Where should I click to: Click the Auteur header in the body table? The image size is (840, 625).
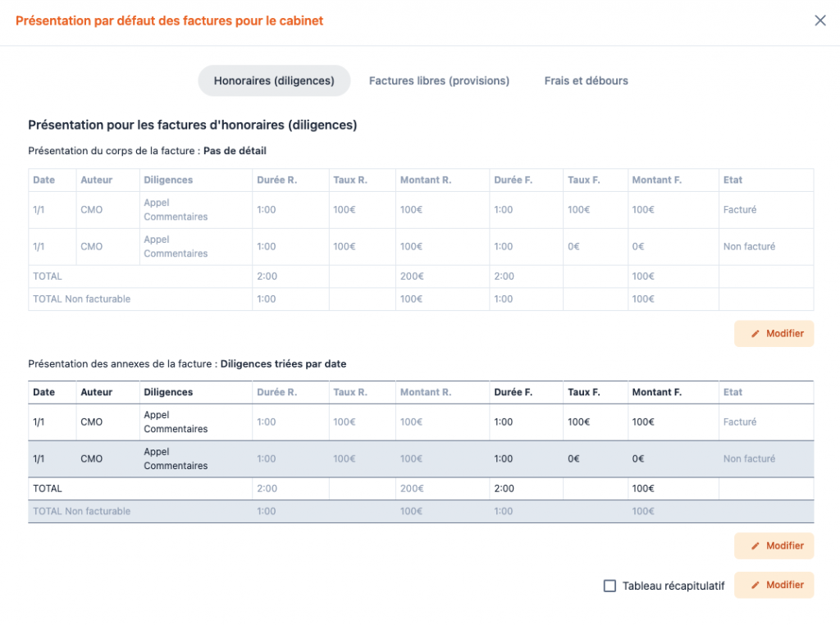tap(96, 180)
